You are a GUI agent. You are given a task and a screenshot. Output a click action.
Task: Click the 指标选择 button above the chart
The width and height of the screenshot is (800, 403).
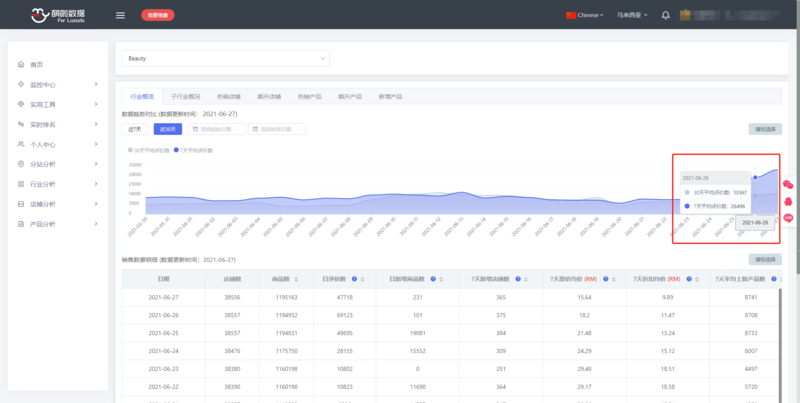pos(765,129)
